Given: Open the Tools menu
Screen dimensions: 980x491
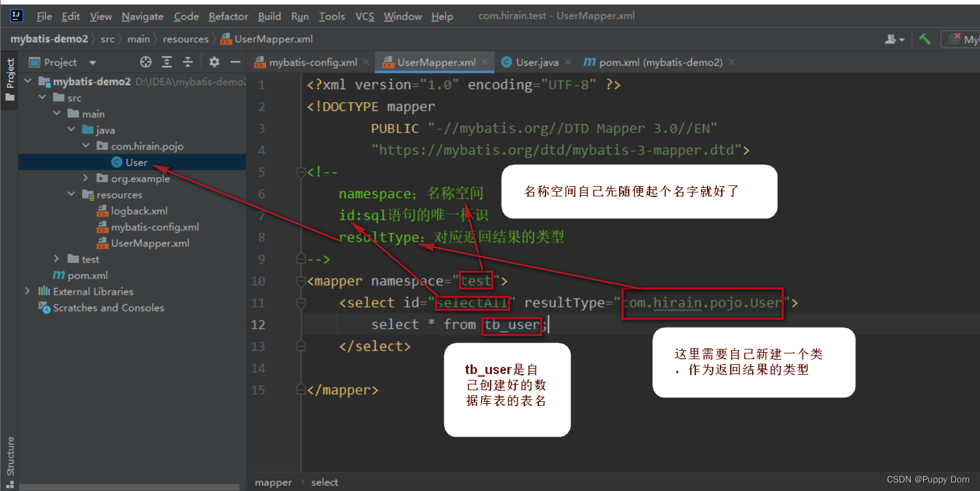Looking at the screenshot, I should tap(332, 16).
